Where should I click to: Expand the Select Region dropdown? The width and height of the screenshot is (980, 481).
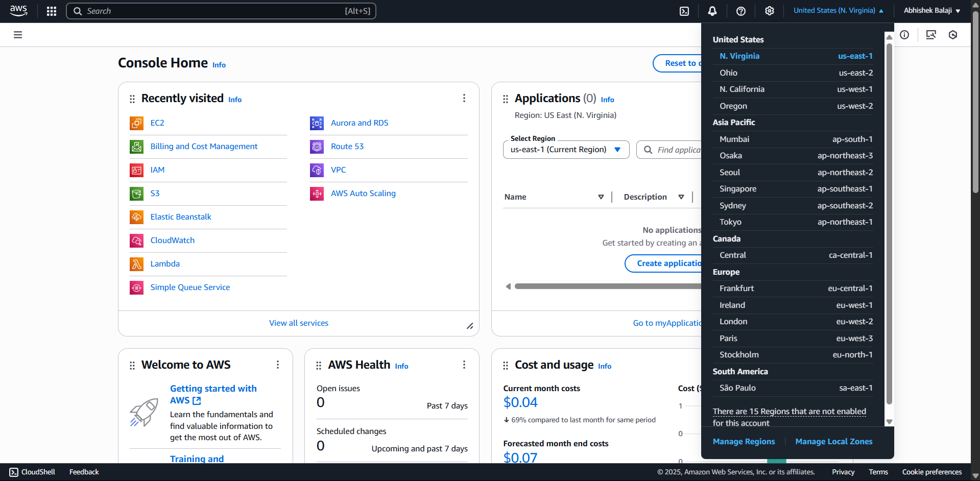pos(566,150)
